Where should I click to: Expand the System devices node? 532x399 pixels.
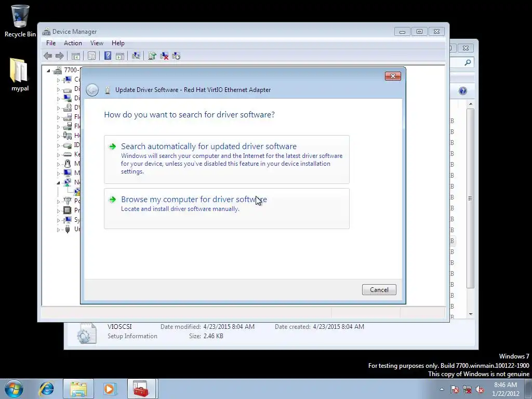click(58, 220)
